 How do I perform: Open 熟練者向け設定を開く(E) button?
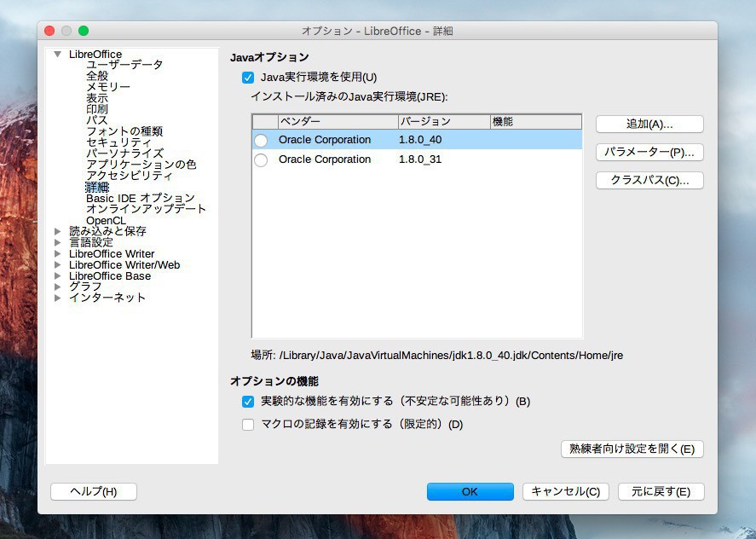[632, 449]
